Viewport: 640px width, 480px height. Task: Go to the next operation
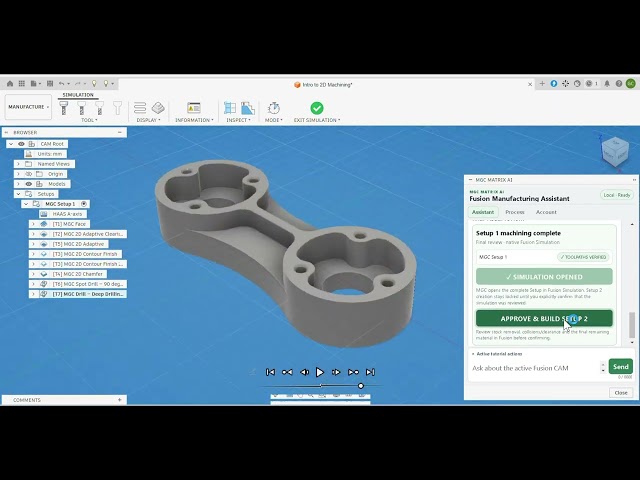353,372
